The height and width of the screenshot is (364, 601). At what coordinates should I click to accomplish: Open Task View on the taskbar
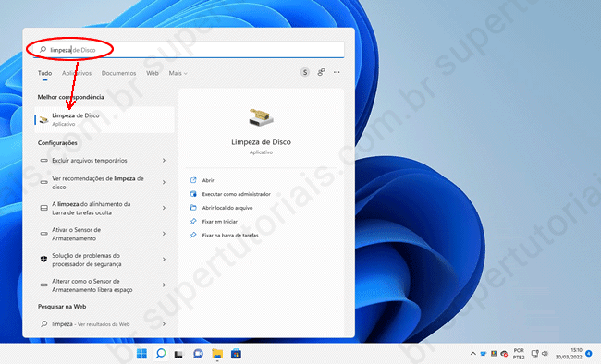coord(178,354)
